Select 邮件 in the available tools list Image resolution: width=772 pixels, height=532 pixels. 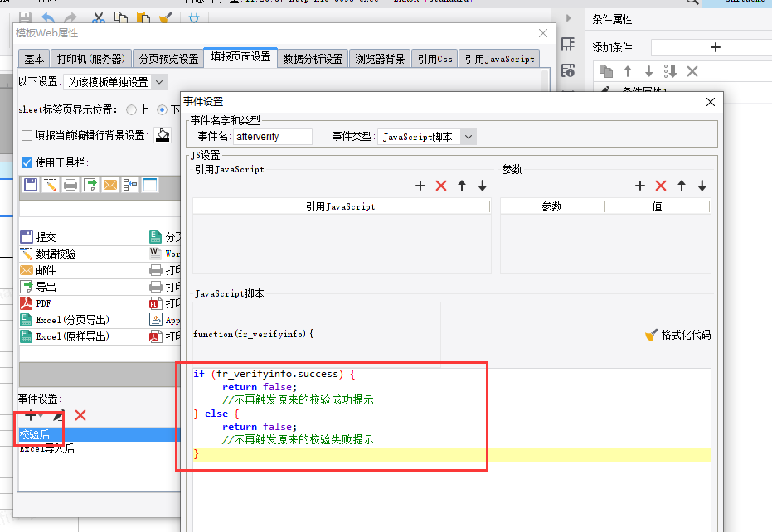coord(83,270)
